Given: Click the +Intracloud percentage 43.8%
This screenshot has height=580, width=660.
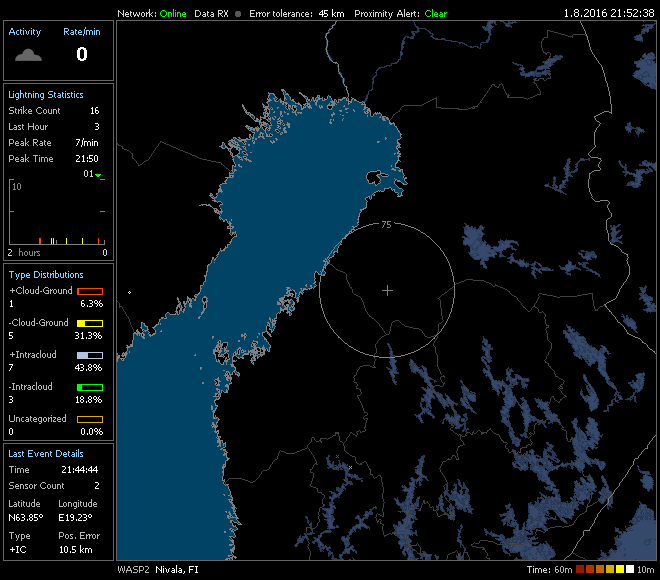Looking at the screenshot, I should pyautogui.click(x=88, y=367).
